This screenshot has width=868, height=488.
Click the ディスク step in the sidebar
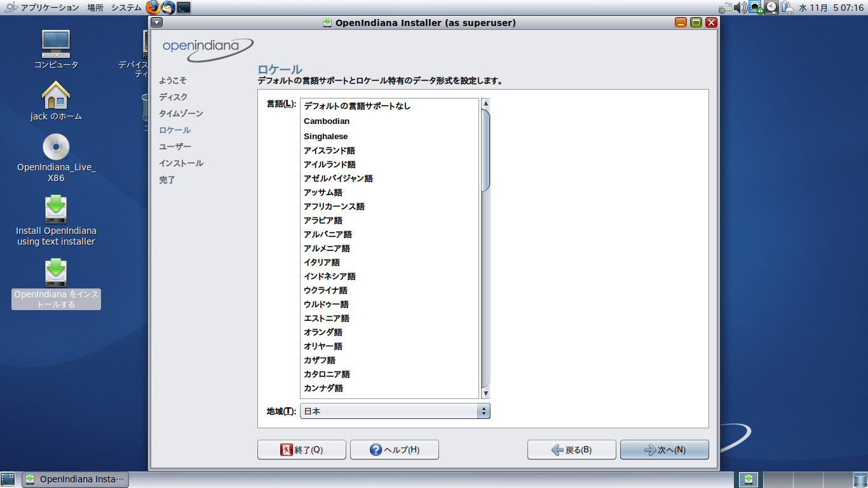click(173, 97)
